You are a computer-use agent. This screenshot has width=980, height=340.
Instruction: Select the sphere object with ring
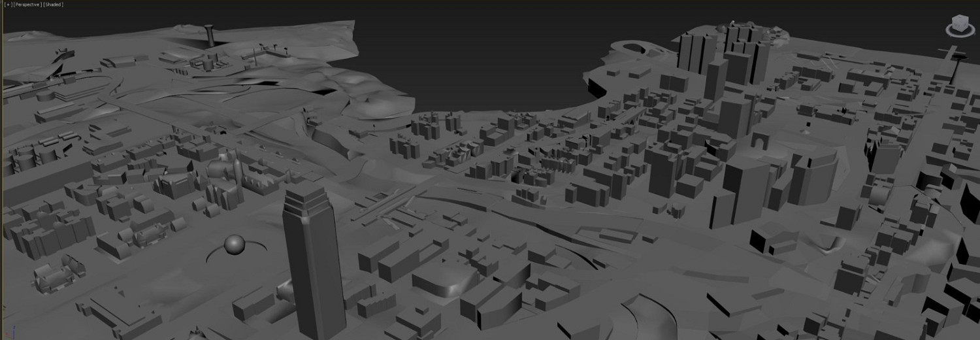click(x=234, y=246)
